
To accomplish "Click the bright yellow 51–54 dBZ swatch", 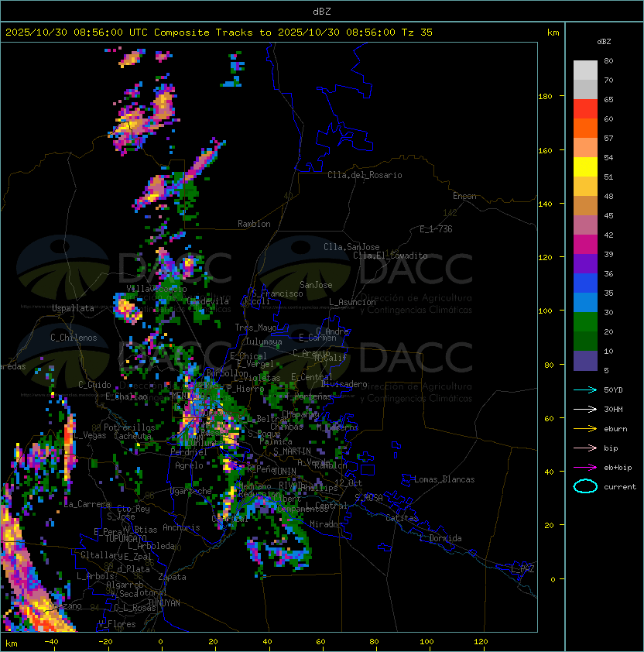I will pyautogui.click(x=585, y=166).
